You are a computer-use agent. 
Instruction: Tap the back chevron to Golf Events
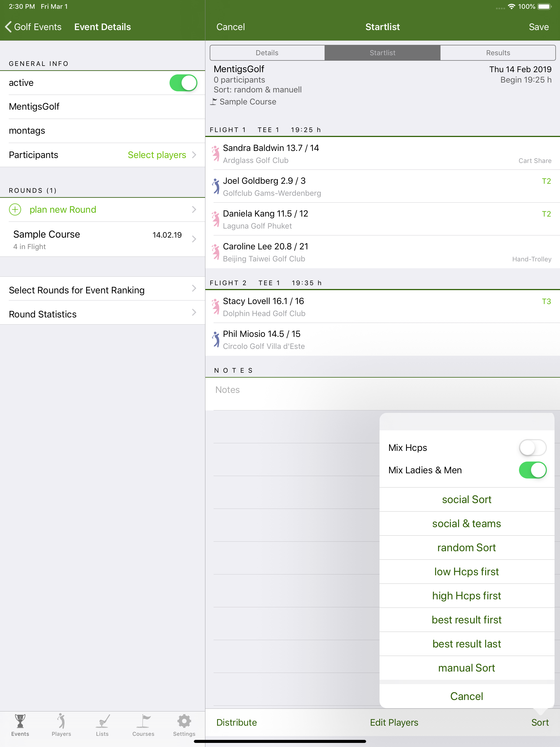[x=8, y=27]
